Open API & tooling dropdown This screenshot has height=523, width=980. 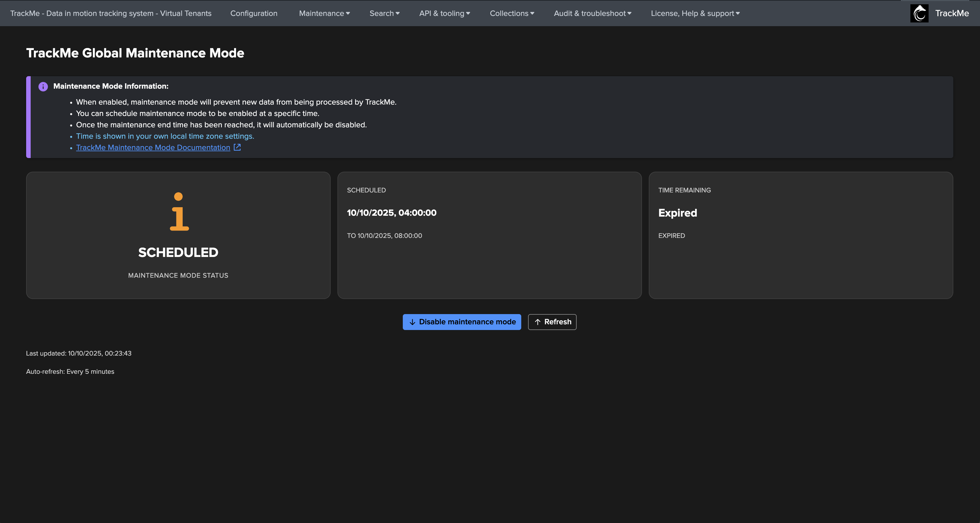(444, 13)
